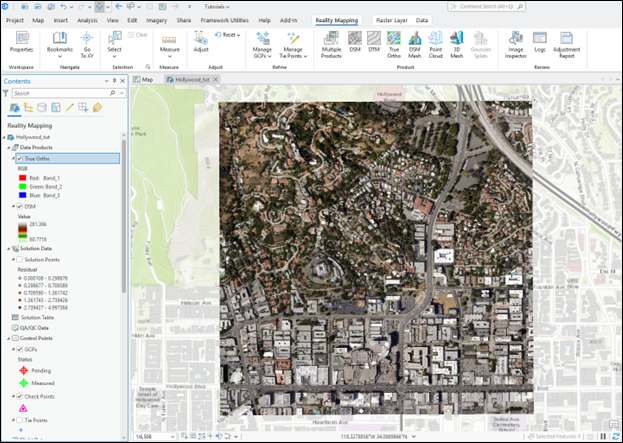The height and width of the screenshot is (443, 623).
Task: Click the Command Search box
Action: click(486, 7)
